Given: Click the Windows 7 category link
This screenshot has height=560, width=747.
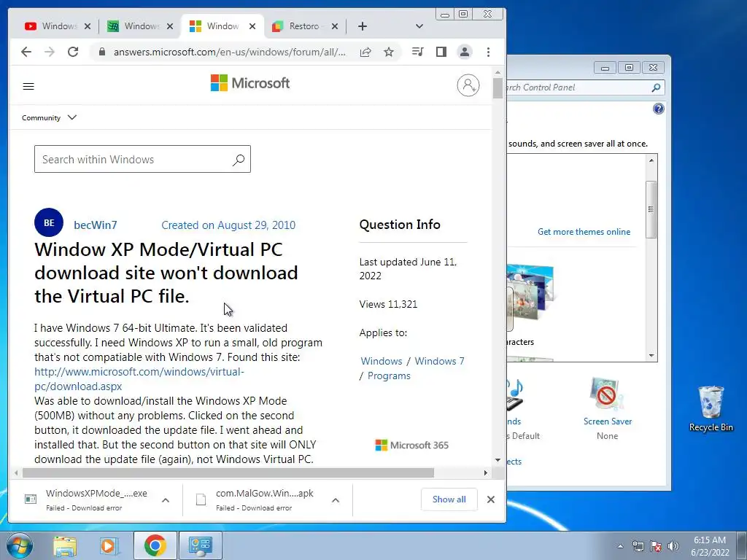Looking at the screenshot, I should (x=439, y=361).
